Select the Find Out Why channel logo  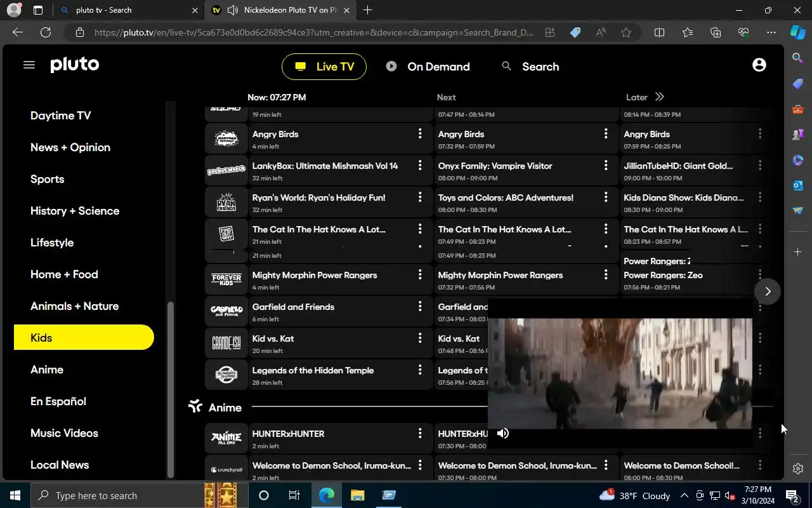pos(226,234)
